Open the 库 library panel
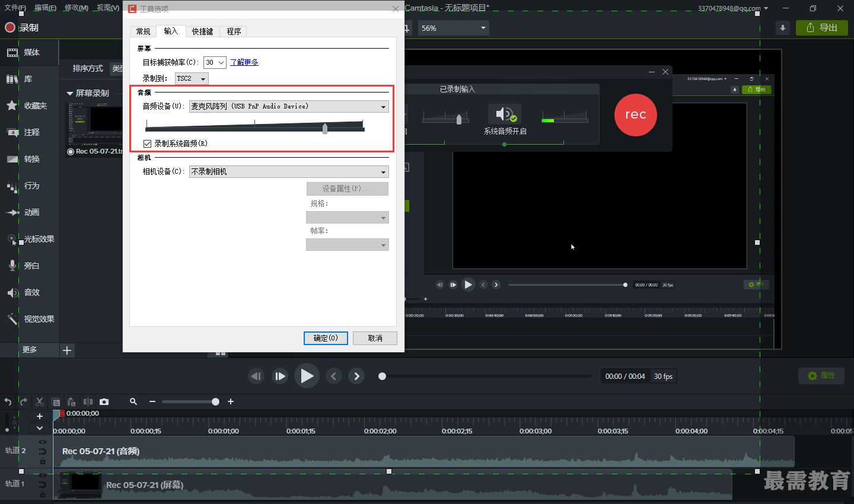This screenshot has height=504, width=854. pos(30,79)
